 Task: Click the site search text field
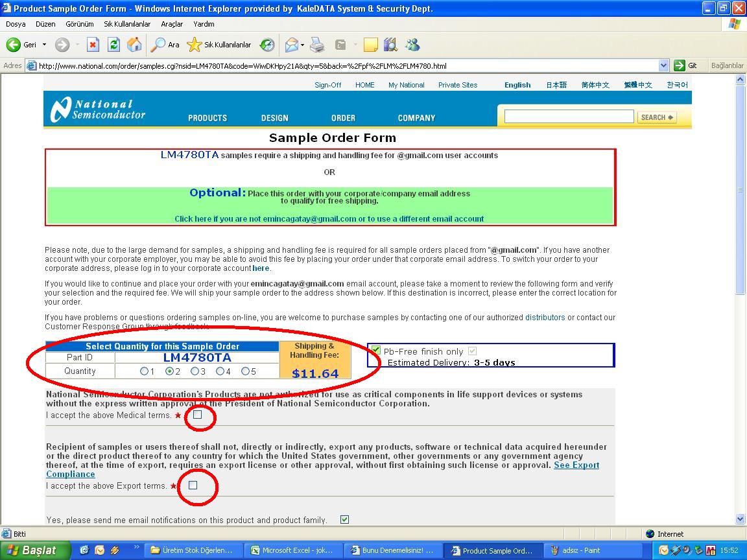coord(569,117)
